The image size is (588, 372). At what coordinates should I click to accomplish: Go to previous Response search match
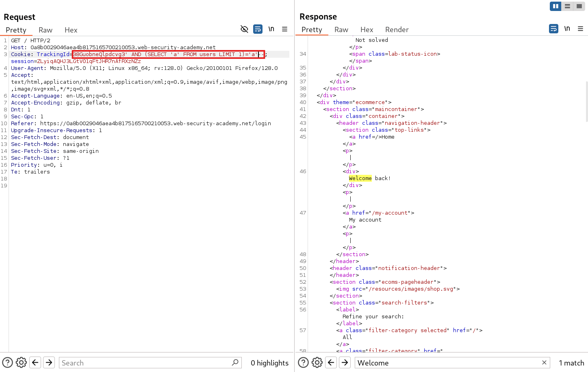pyautogui.click(x=331, y=362)
